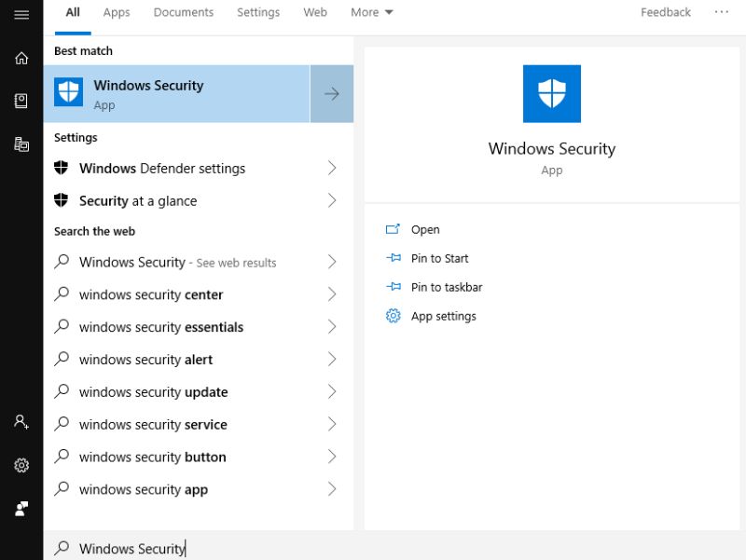The image size is (746, 560).
Task: Open the hamburger menu in the sidebar
Action: point(21,15)
